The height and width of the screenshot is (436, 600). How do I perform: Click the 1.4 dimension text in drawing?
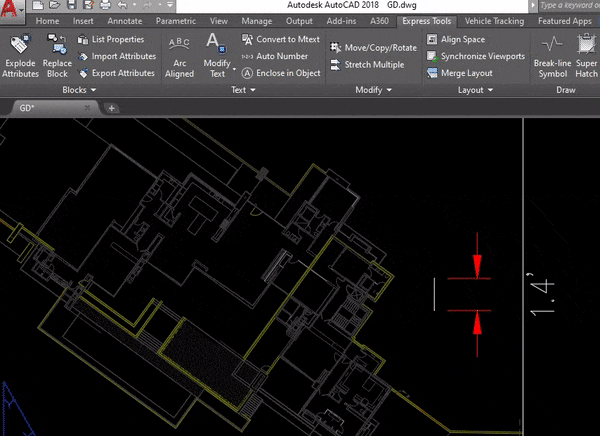542,295
